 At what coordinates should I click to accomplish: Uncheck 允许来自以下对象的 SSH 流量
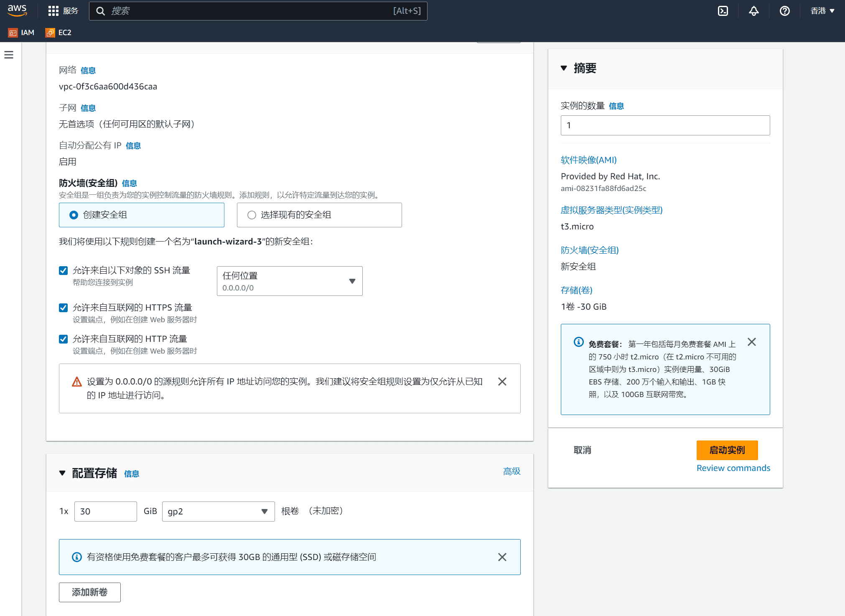(x=63, y=270)
